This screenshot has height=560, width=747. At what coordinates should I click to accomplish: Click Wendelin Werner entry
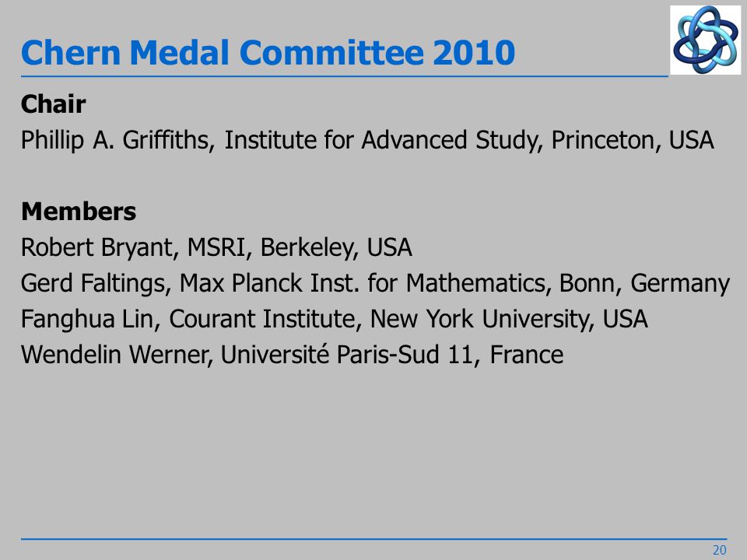[292, 355]
